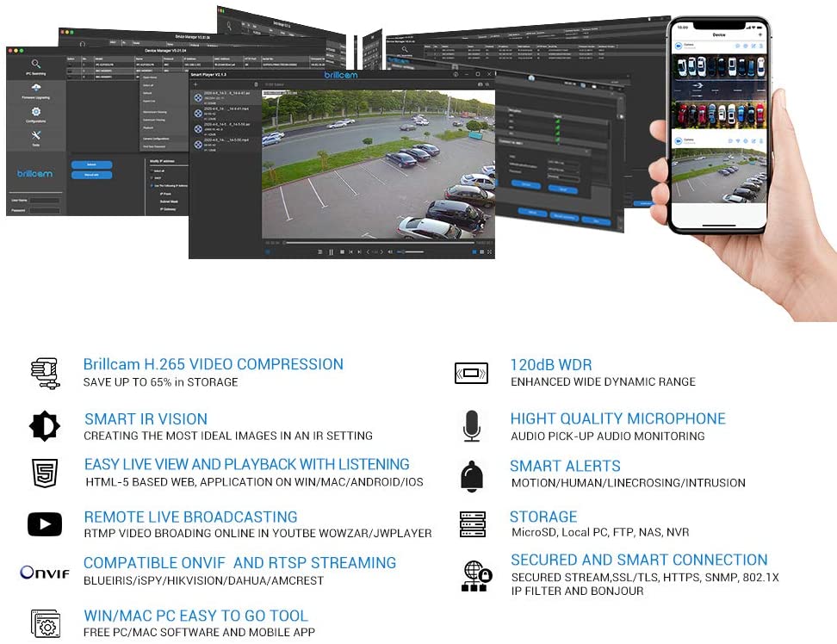Select the recording ending 14-5-56.mp4
The width and height of the screenshot is (837, 644).
pos(226,145)
